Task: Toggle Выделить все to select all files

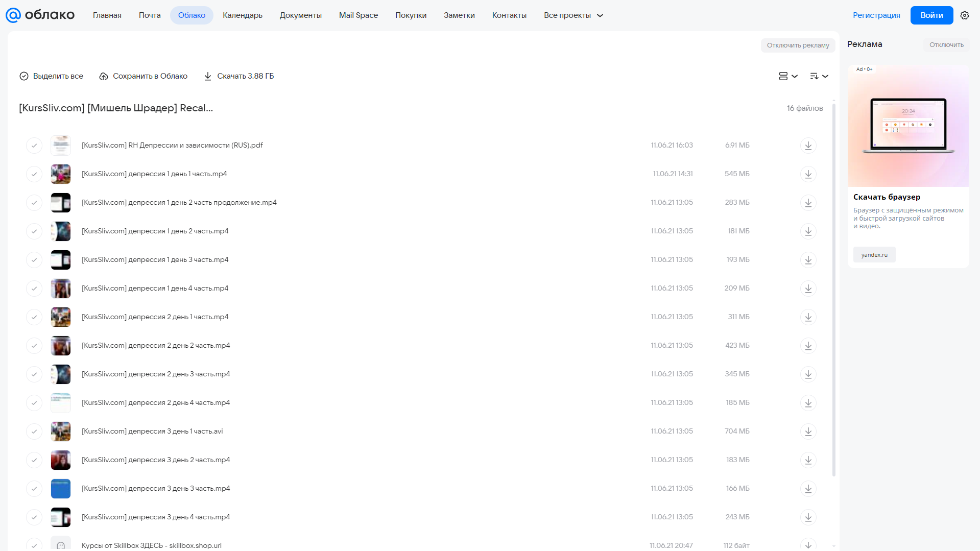Action: click(x=51, y=76)
